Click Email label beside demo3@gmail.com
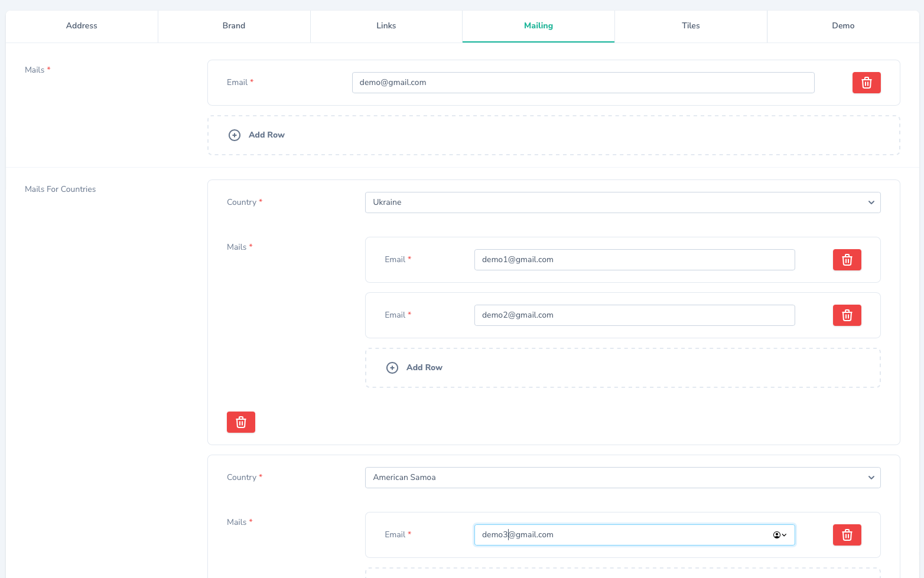Screen dimensions: 924x578 [398, 535]
